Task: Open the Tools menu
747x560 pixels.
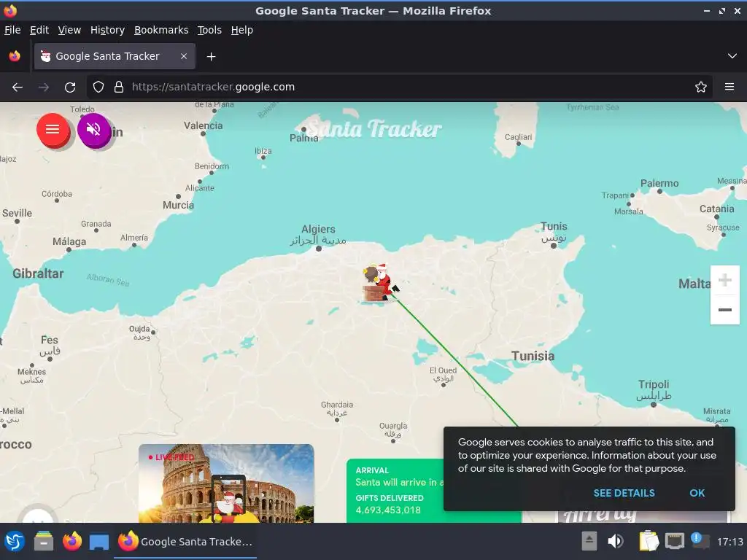Action: 209,30
